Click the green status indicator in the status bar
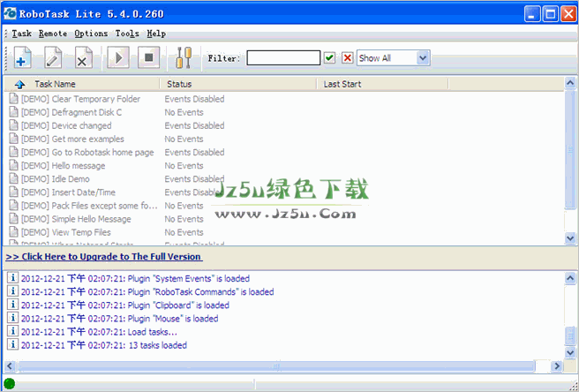 click(9, 383)
